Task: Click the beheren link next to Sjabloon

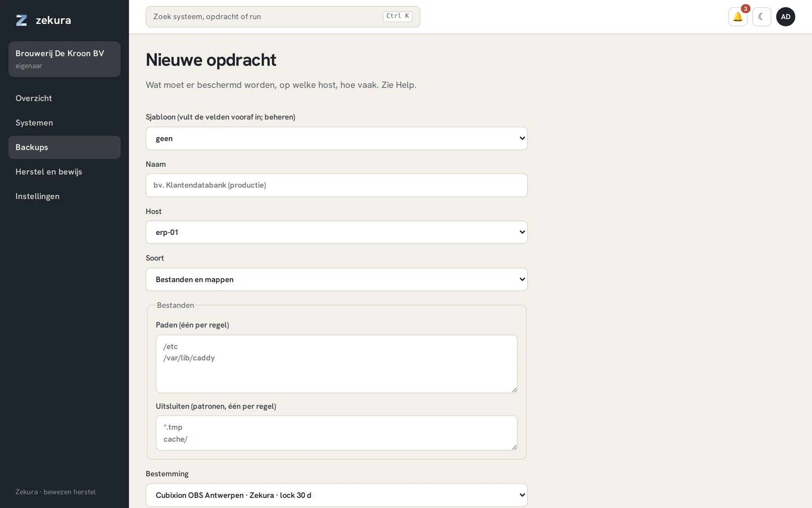Action: [x=278, y=117]
